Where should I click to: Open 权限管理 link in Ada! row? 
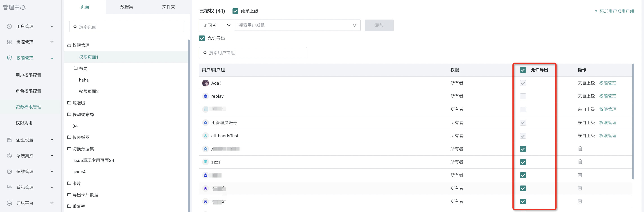point(608,83)
